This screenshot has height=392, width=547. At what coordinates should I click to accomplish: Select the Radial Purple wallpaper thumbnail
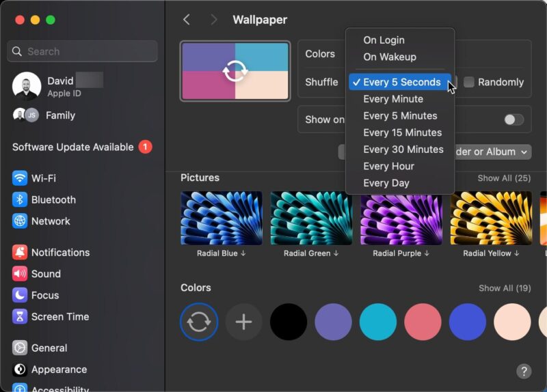[x=401, y=219]
